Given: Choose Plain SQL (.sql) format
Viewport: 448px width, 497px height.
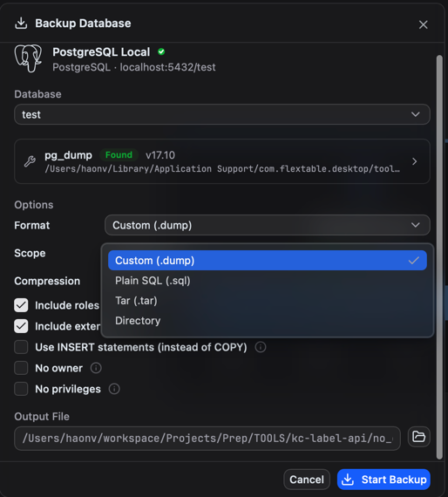Looking at the screenshot, I should [x=268, y=281].
